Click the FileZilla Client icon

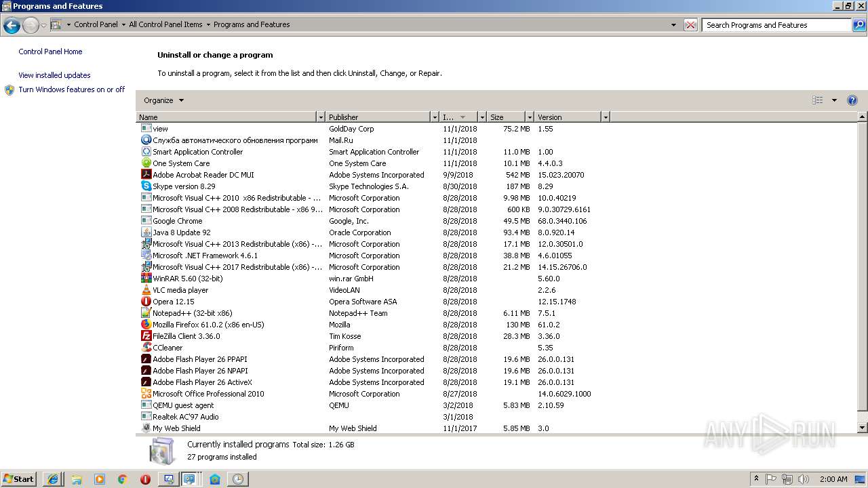click(146, 336)
